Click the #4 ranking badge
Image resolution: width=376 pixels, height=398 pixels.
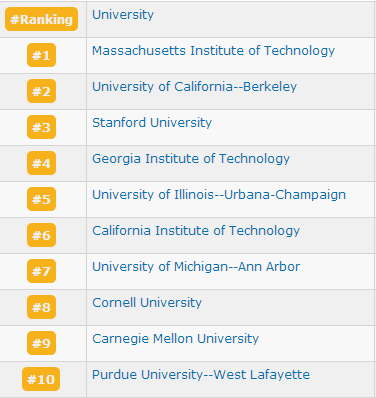[x=41, y=163]
